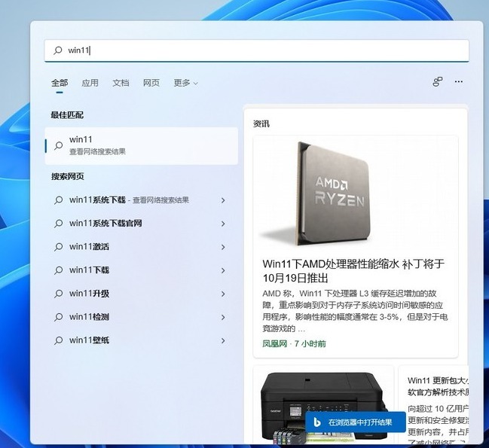Select the 全部 tab
489x448 pixels.
60,83
